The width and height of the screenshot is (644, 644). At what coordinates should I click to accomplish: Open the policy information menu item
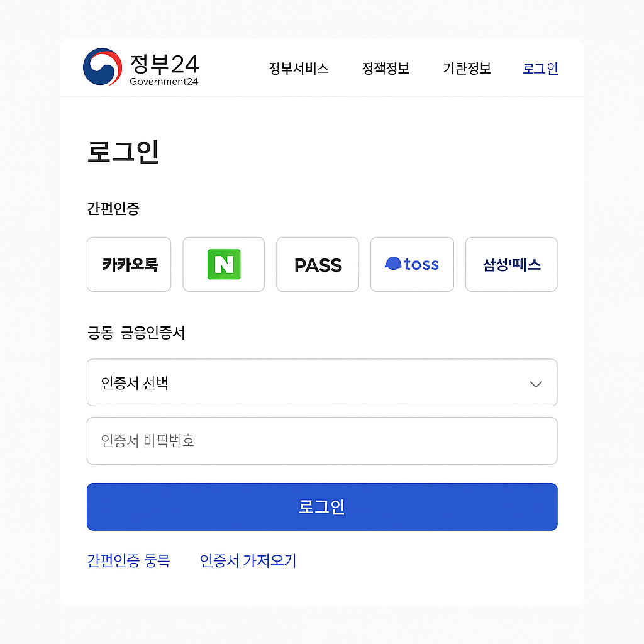[386, 68]
